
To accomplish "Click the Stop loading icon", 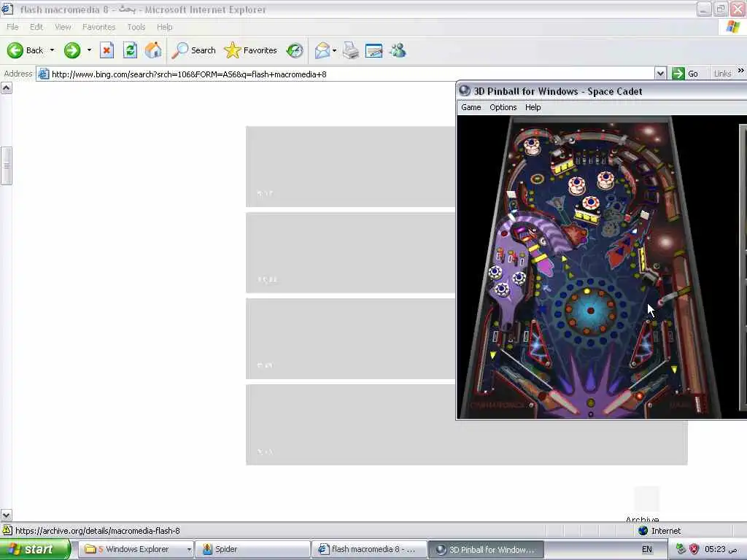I will pos(107,50).
